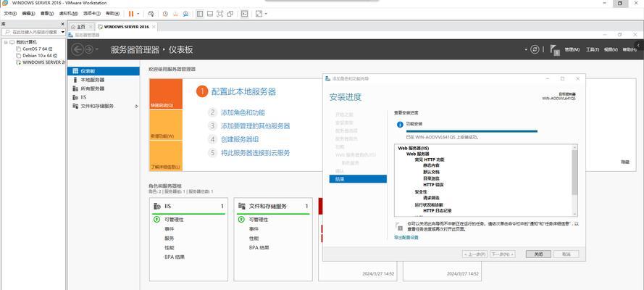Click 添加要管理的其他服务器 link

[256, 125]
